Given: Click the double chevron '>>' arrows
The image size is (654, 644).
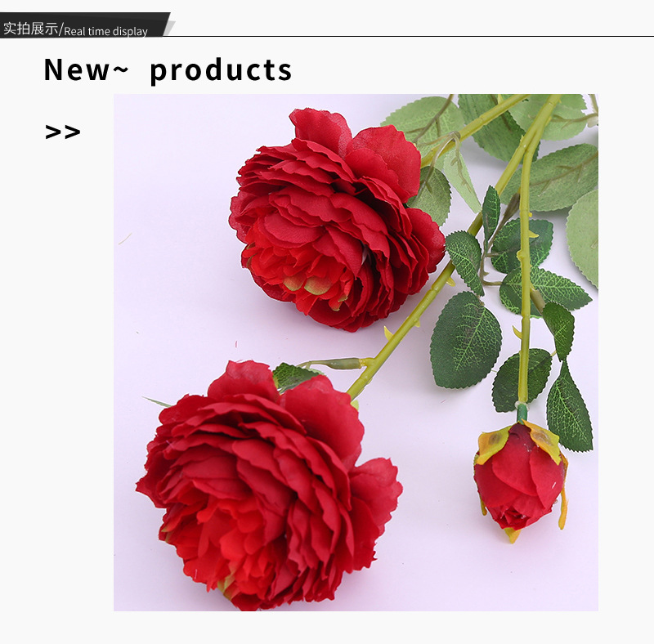Looking at the screenshot, I should coord(63,132).
